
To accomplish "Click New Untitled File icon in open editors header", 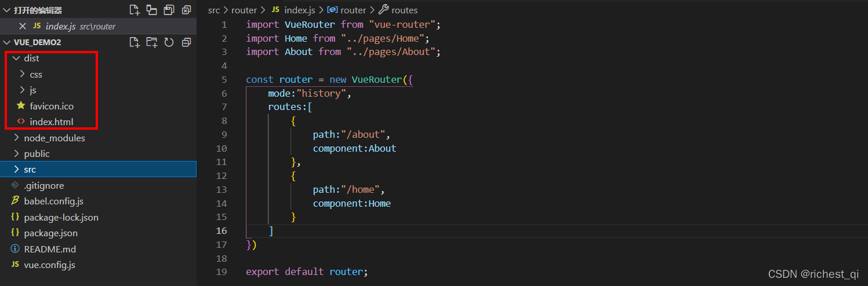I will (135, 10).
